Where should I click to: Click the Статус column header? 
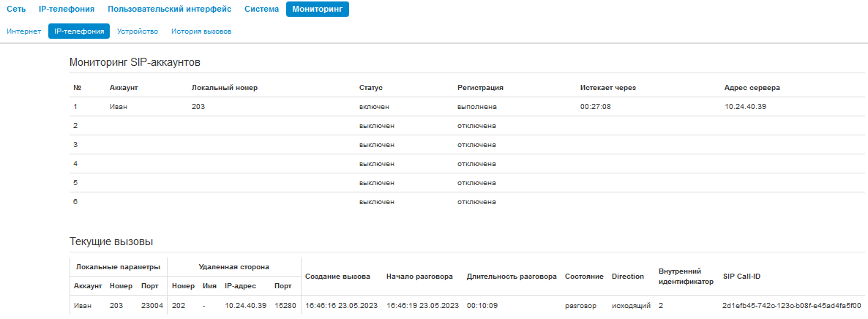[x=371, y=88]
